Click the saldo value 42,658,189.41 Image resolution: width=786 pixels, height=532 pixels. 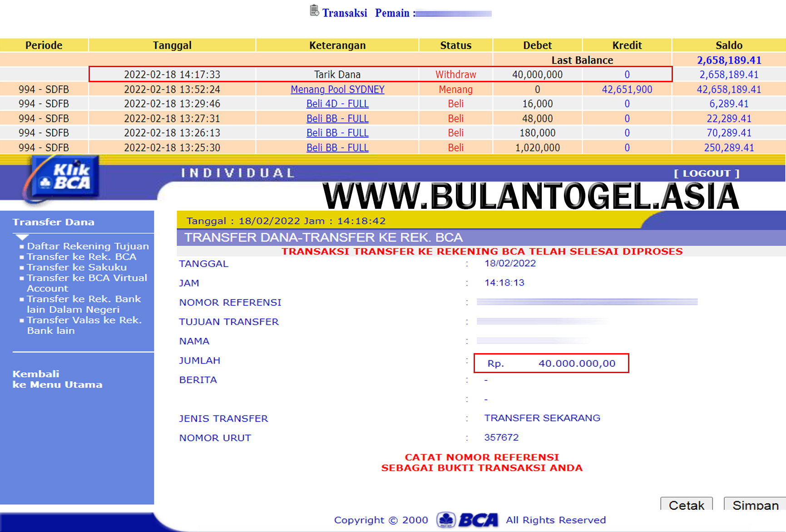729,89
